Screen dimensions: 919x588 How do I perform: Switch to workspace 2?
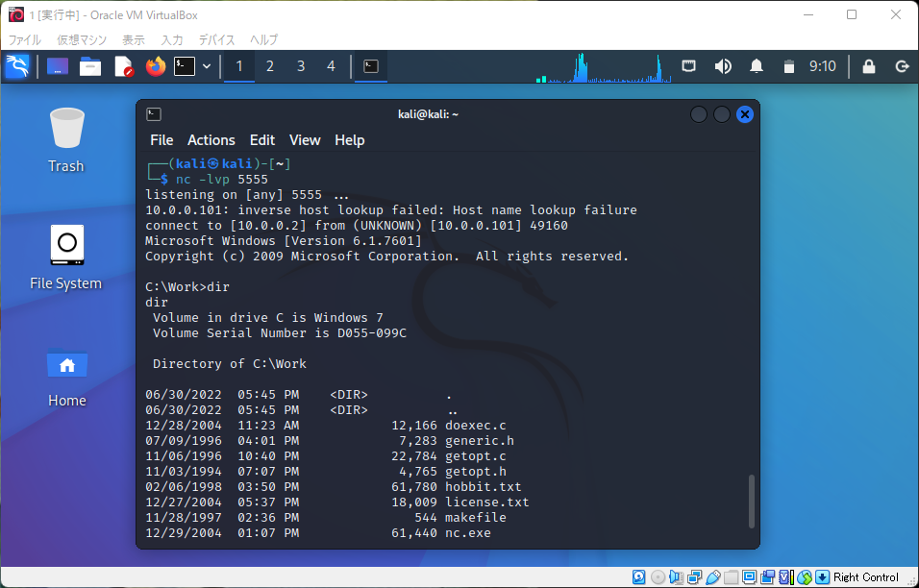point(269,66)
